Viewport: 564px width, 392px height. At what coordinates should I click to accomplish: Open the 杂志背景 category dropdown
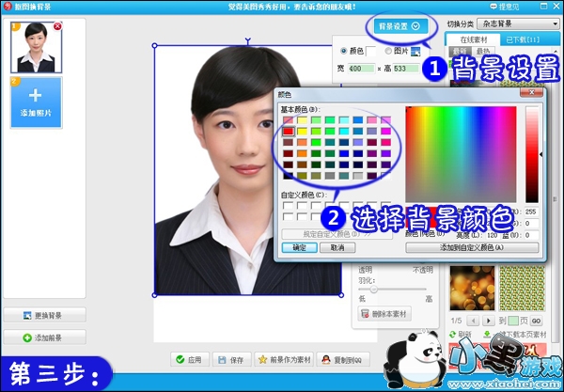coord(515,22)
